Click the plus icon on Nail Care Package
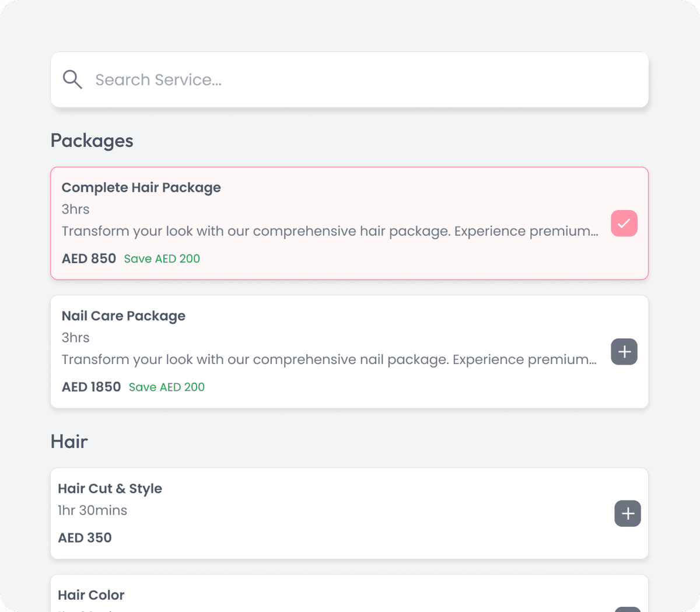 (624, 352)
